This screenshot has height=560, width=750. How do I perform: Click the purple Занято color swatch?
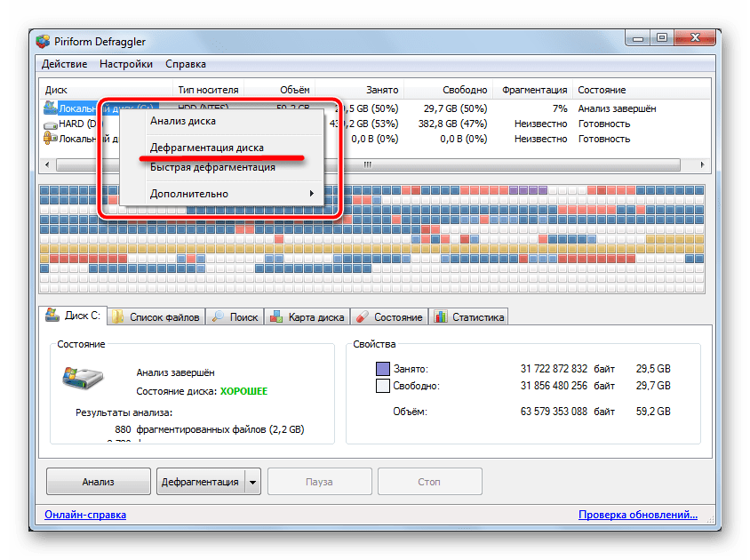tap(383, 369)
